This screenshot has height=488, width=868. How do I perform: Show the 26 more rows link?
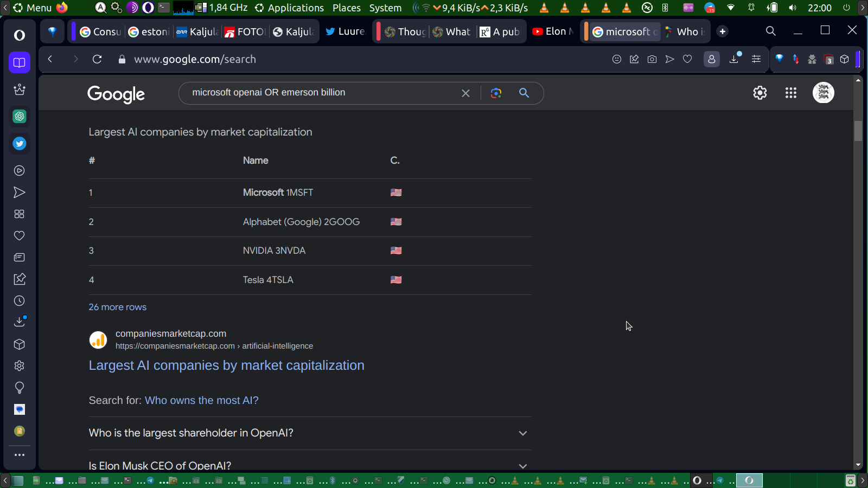[118, 307]
